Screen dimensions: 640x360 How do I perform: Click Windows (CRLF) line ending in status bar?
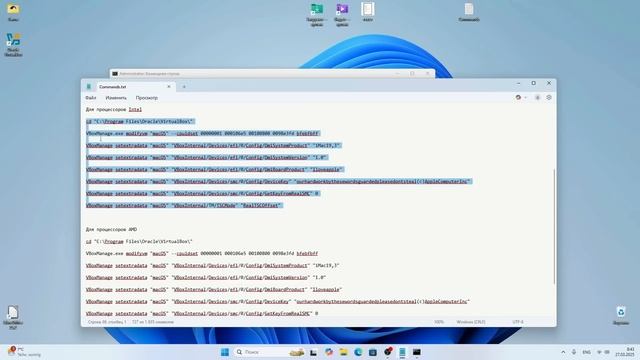pos(471,322)
